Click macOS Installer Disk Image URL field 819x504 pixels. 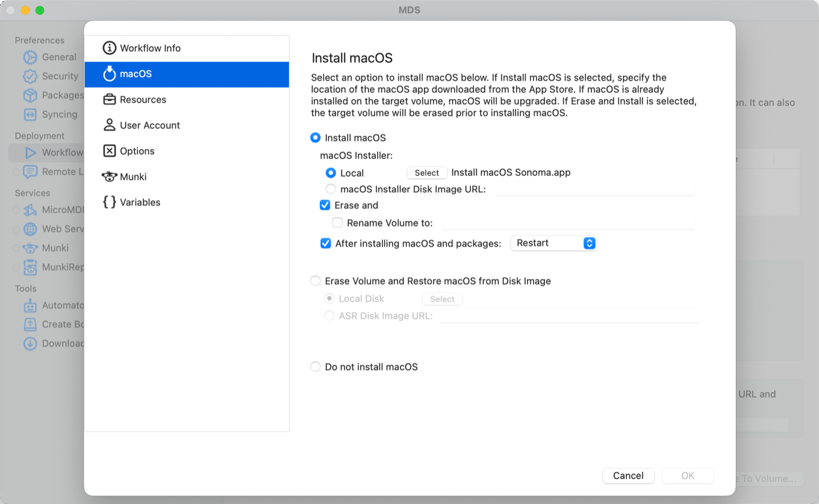tap(595, 189)
